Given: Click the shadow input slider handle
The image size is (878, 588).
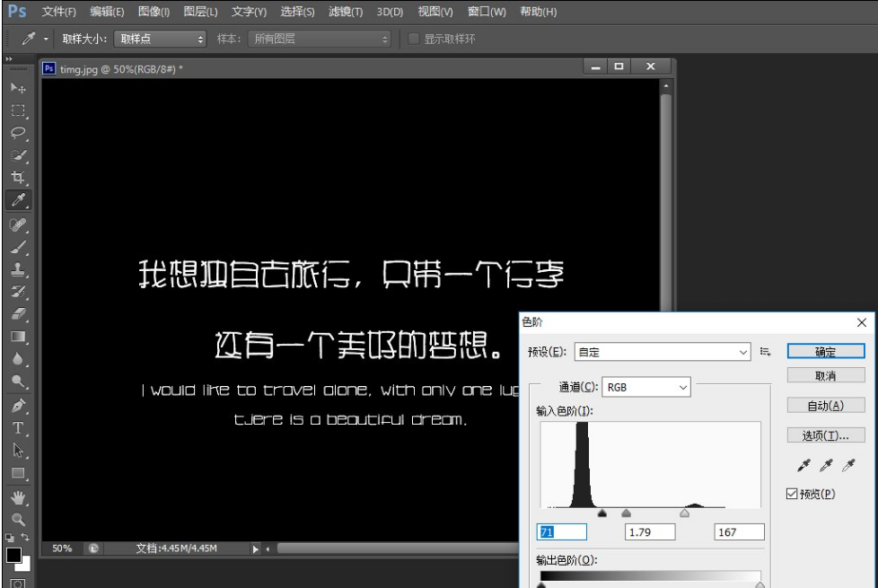Looking at the screenshot, I should coord(602,513).
